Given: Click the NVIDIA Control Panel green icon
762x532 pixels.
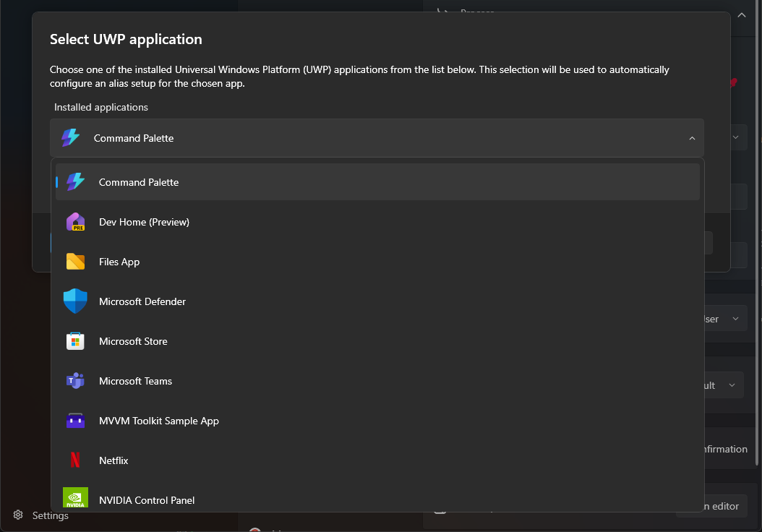Looking at the screenshot, I should [75, 498].
